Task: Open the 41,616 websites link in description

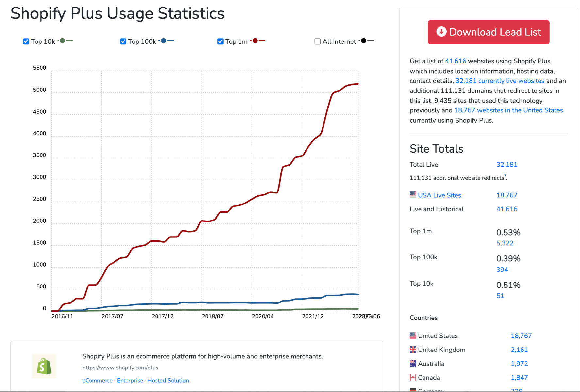Action: [x=456, y=61]
